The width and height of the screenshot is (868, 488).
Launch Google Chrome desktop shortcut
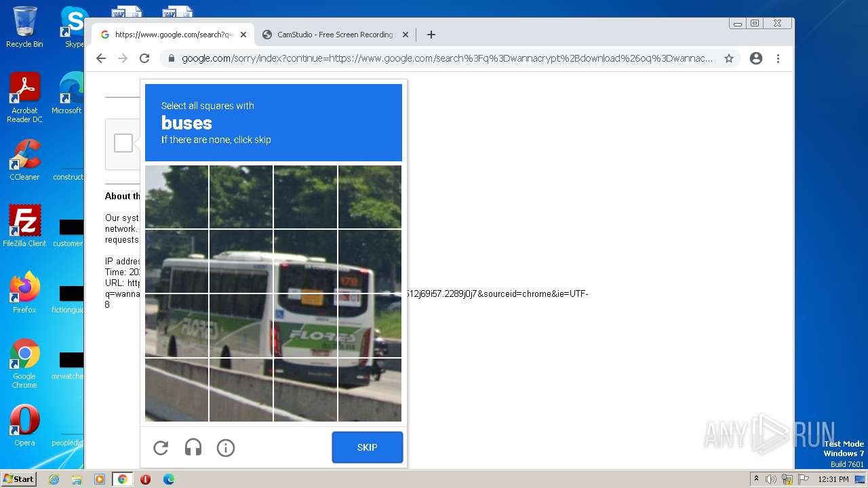click(x=24, y=363)
